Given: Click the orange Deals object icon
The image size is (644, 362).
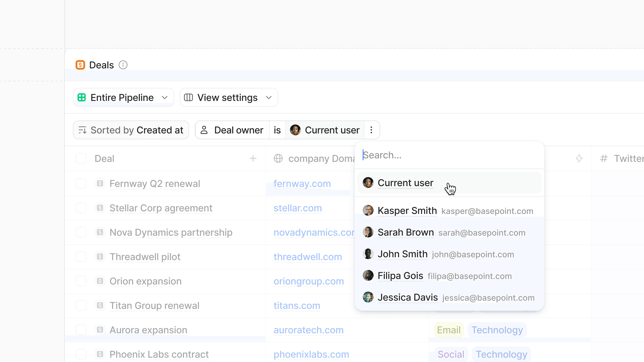Looking at the screenshot, I should pyautogui.click(x=80, y=65).
